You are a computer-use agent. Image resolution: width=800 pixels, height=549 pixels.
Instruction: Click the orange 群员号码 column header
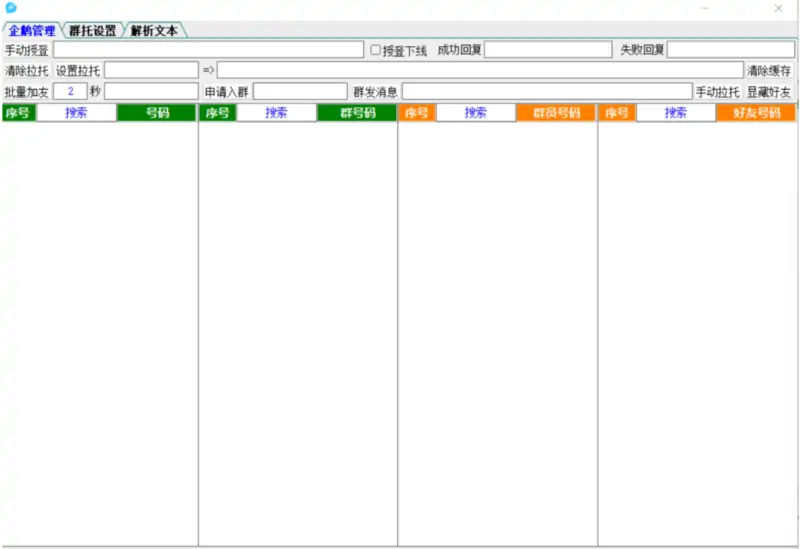click(556, 113)
